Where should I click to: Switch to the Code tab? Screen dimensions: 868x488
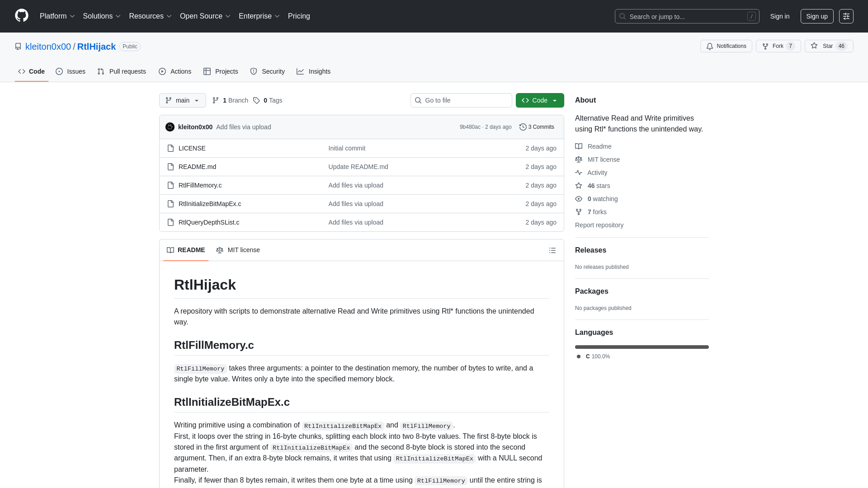click(32, 71)
